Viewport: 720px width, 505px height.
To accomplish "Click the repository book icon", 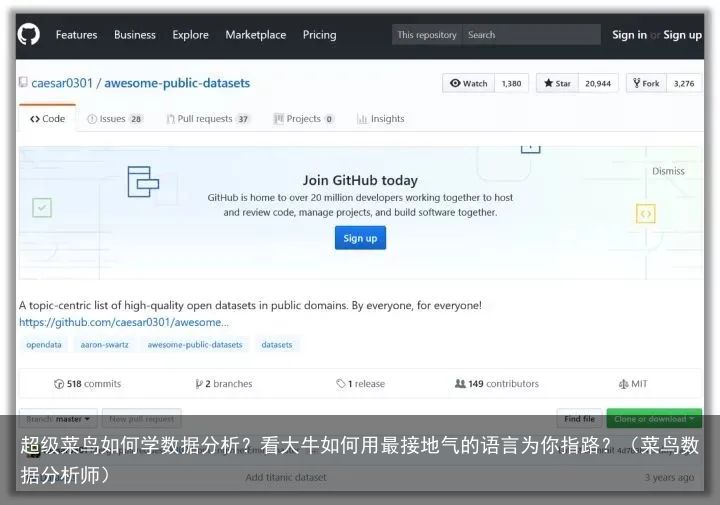I will pos(23,82).
